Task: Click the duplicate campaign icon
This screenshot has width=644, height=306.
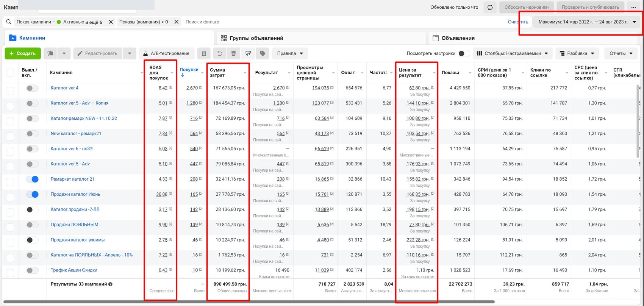Action: (50, 53)
